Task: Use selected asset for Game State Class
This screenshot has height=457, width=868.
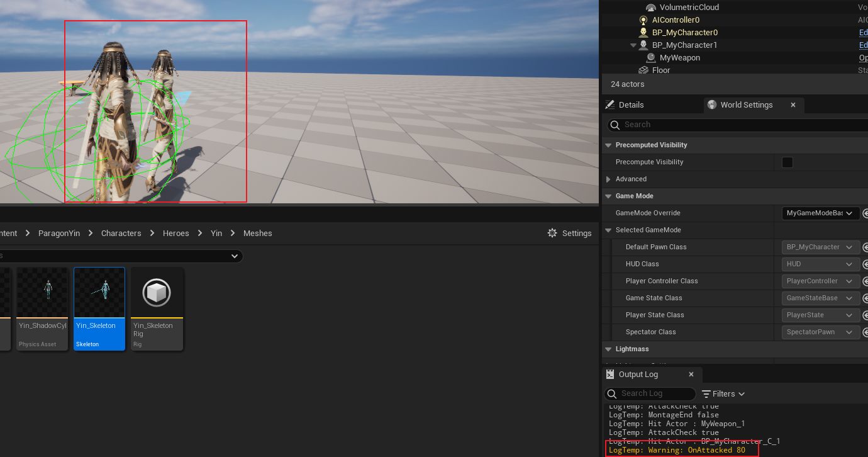Action: 865,298
